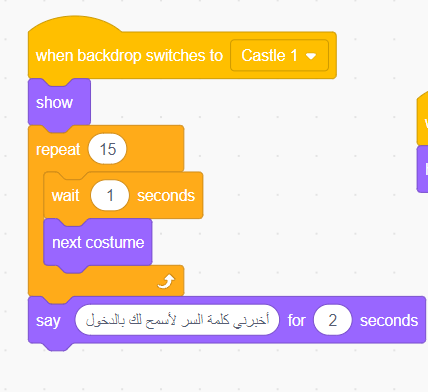This screenshot has height=392, width=428.
Task: Click the next costume block
Action: (98, 242)
